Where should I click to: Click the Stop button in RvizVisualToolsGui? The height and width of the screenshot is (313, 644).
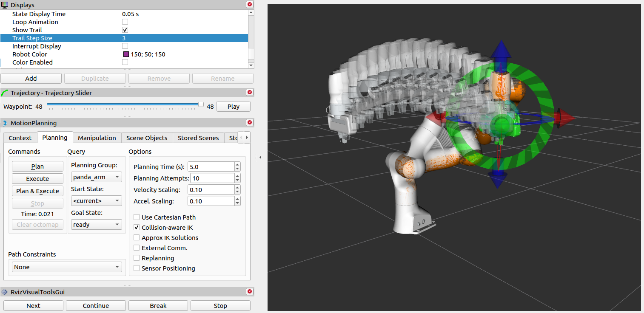[x=220, y=306]
